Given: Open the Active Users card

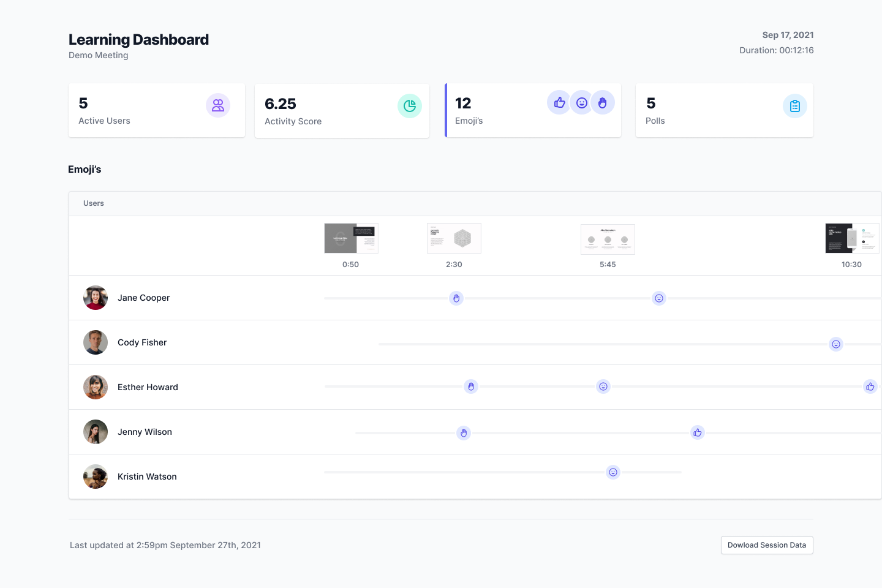Looking at the screenshot, I should click(157, 110).
